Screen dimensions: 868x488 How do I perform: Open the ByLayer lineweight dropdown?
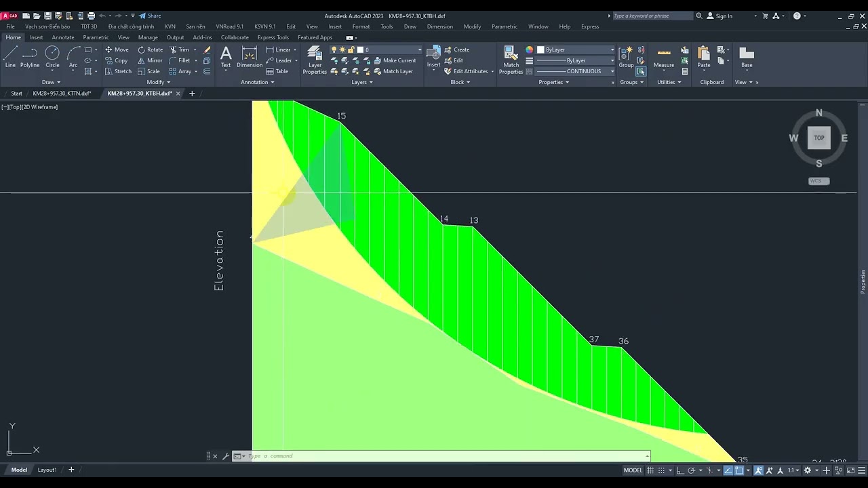click(576, 60)
